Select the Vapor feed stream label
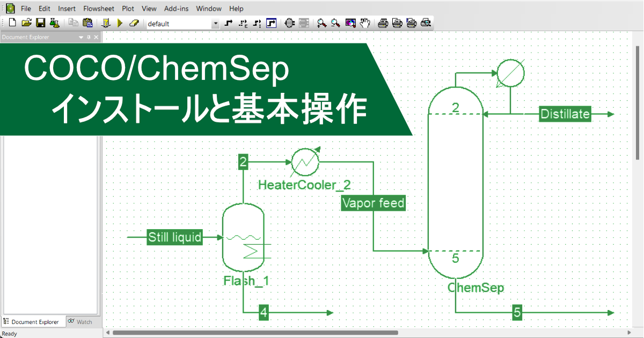The height and width of the screenshot is (338, 644). point(373,203)
